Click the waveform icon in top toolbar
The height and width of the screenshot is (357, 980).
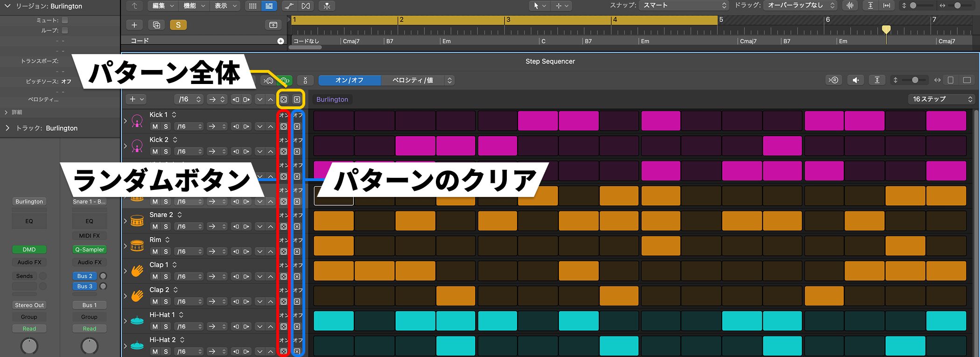point(850,6)
